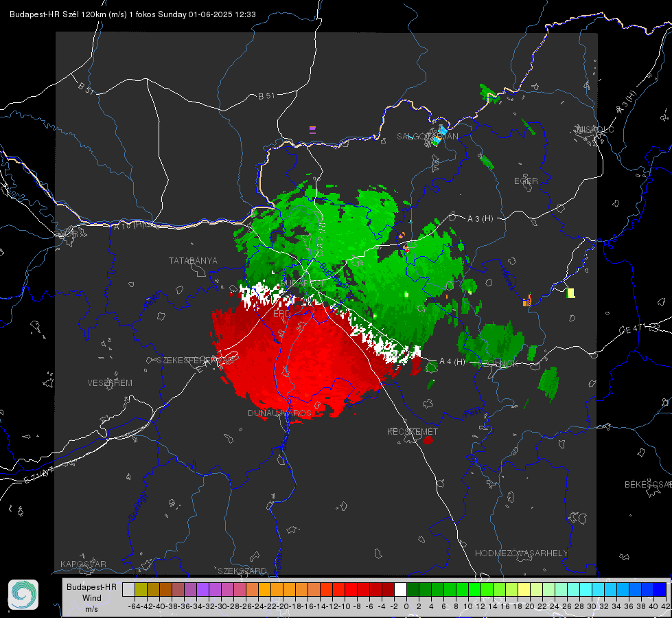
Task: Click the darkest blue swatch at legend's right end
Action: pos(660,589)
